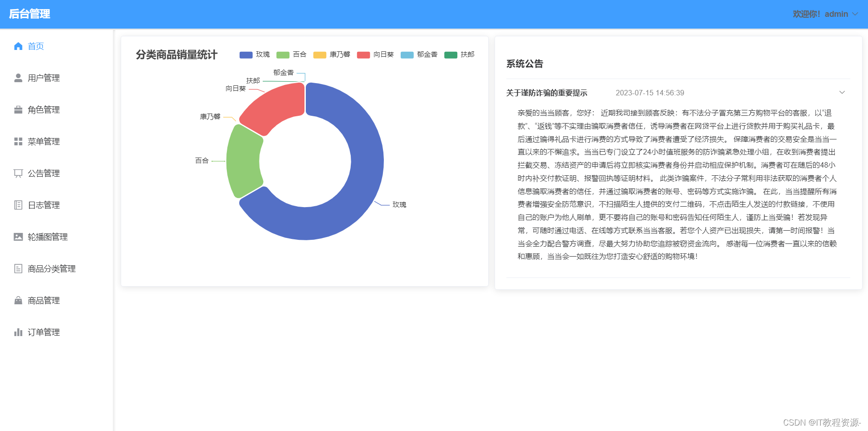The height and width of the screenshot is (431, 868).
Task: Click the 康乃馨 label beside the chart
Action: click(x=210, y=117)
